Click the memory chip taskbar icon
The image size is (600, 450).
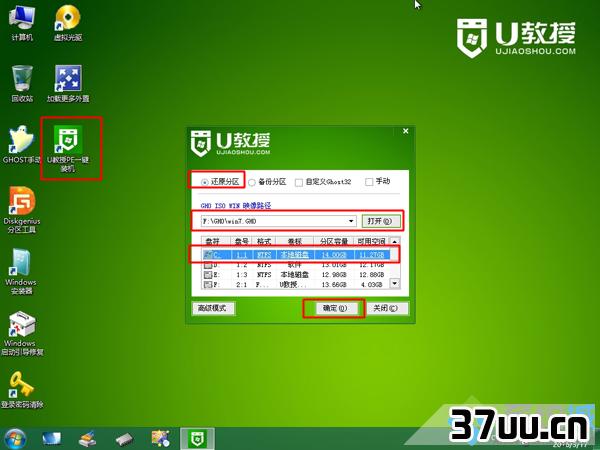pyautogui.click(x=124, y=439)
